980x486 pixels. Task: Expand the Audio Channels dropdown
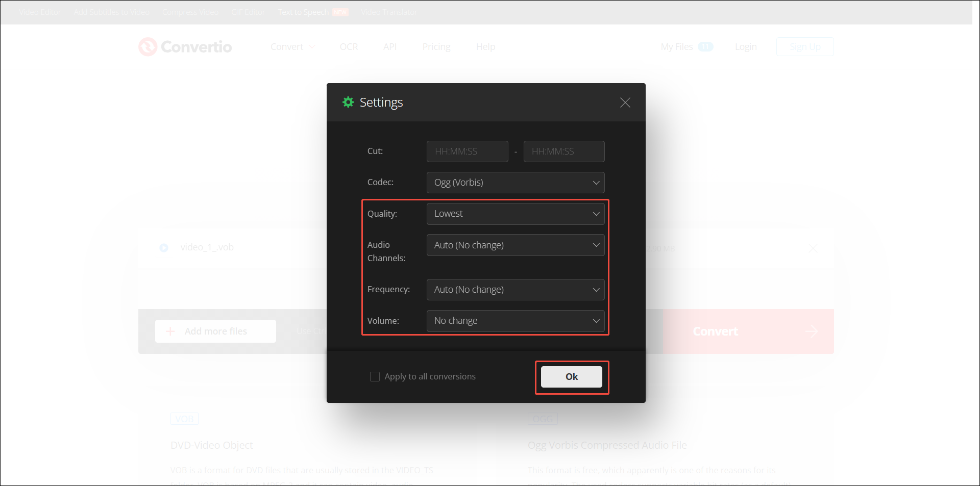pyautogui.click(x=515, y=245)
